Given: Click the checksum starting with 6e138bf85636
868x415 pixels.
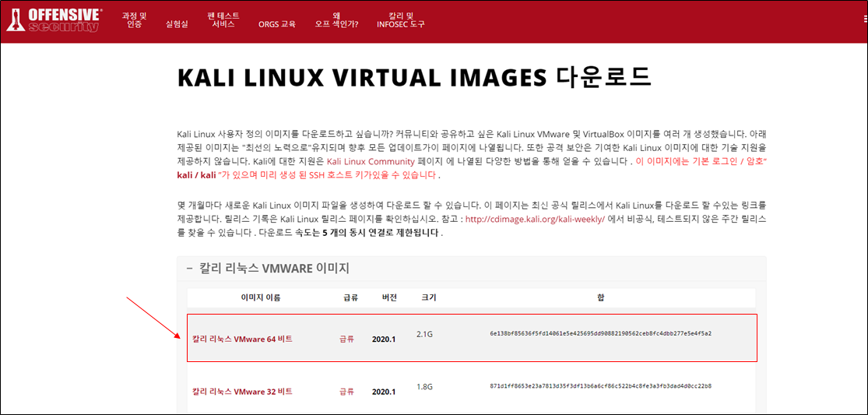Looking at the screenshot, I should click(x=601, y=334).
